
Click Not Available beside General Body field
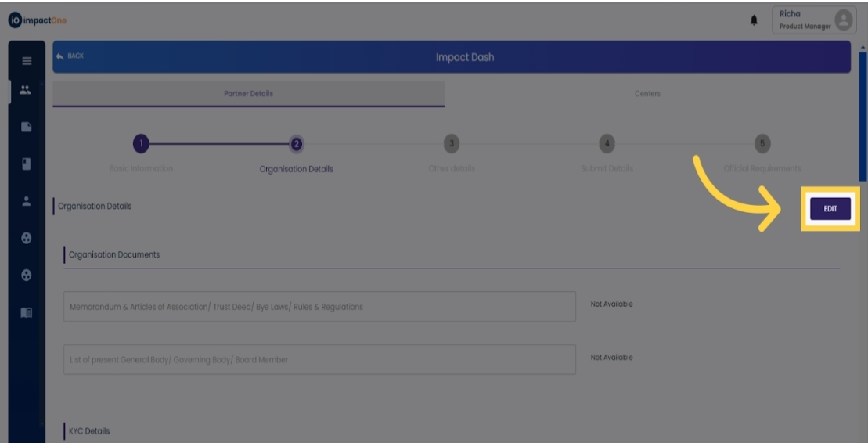611,358
